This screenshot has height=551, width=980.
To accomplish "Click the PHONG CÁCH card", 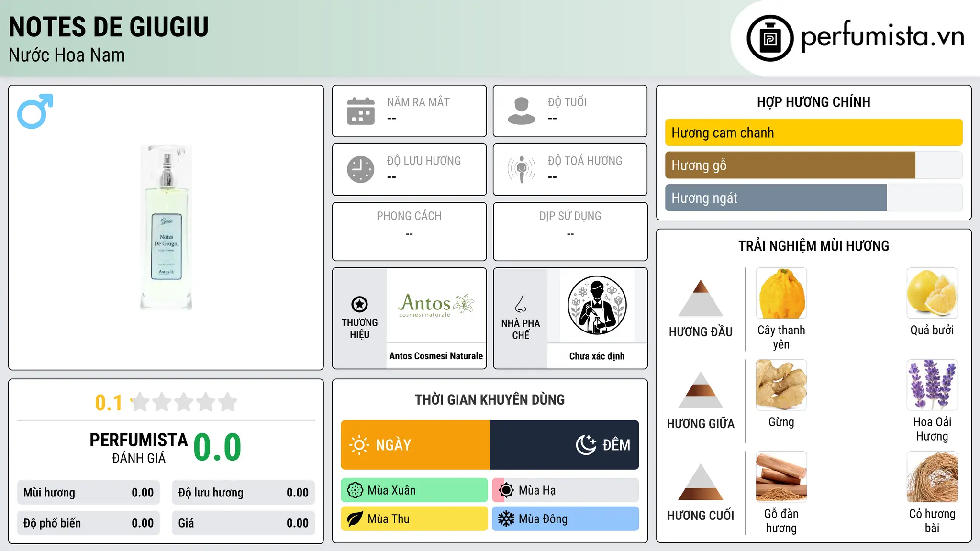I will click(x=409, y=231).
